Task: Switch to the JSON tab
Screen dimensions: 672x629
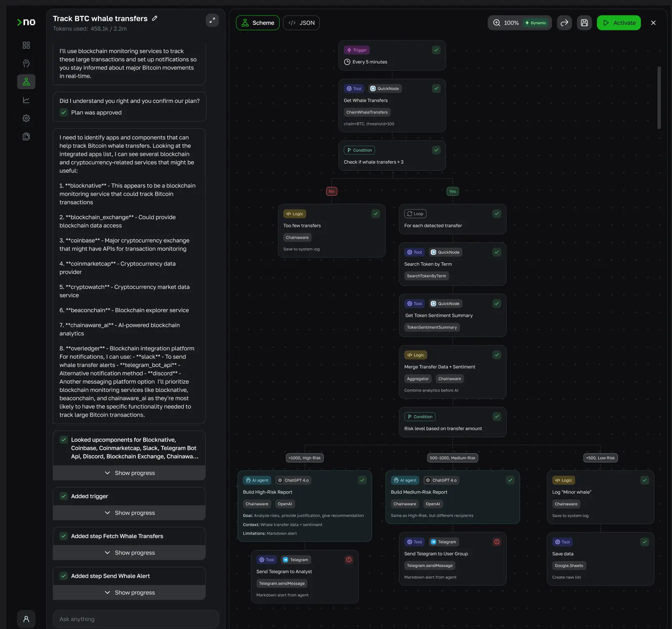Action: (x=301, y=23)
